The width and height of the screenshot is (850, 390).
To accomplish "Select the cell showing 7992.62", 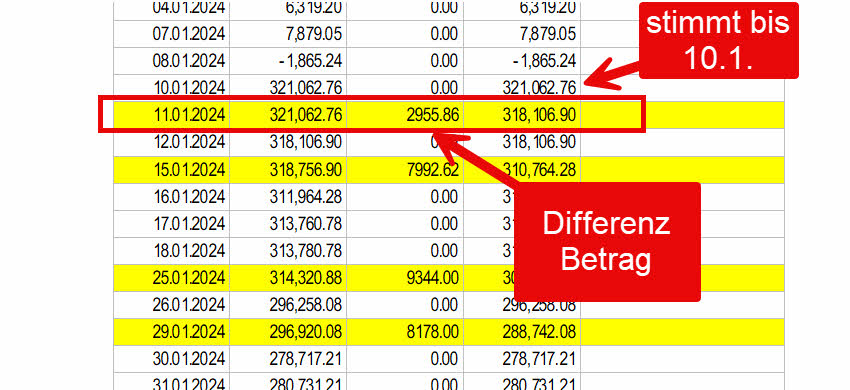I will point(405,170).
